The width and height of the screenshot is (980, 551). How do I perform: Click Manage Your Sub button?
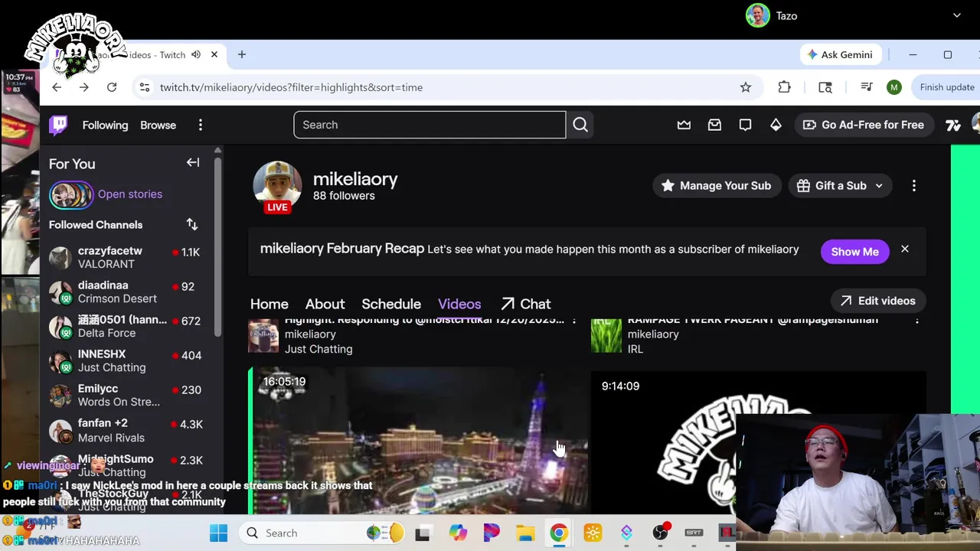tap(717, 186)
